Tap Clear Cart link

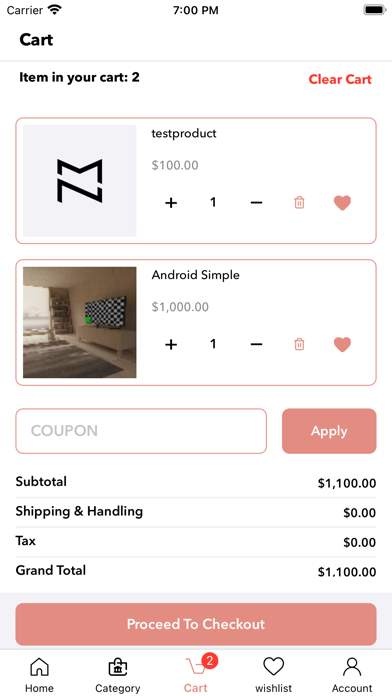click(x=340, y=79)
